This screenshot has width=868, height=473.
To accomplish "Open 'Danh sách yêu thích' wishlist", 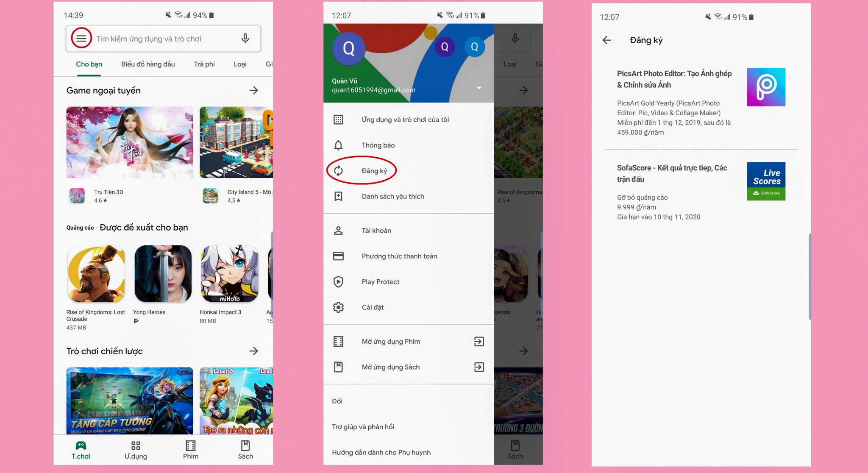I will pos(409,196).
